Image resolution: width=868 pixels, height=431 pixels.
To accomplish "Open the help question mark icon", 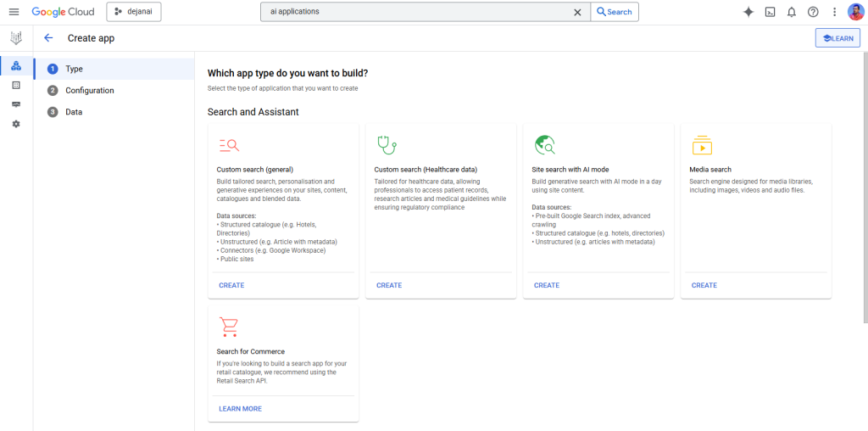I will point(813,12).
